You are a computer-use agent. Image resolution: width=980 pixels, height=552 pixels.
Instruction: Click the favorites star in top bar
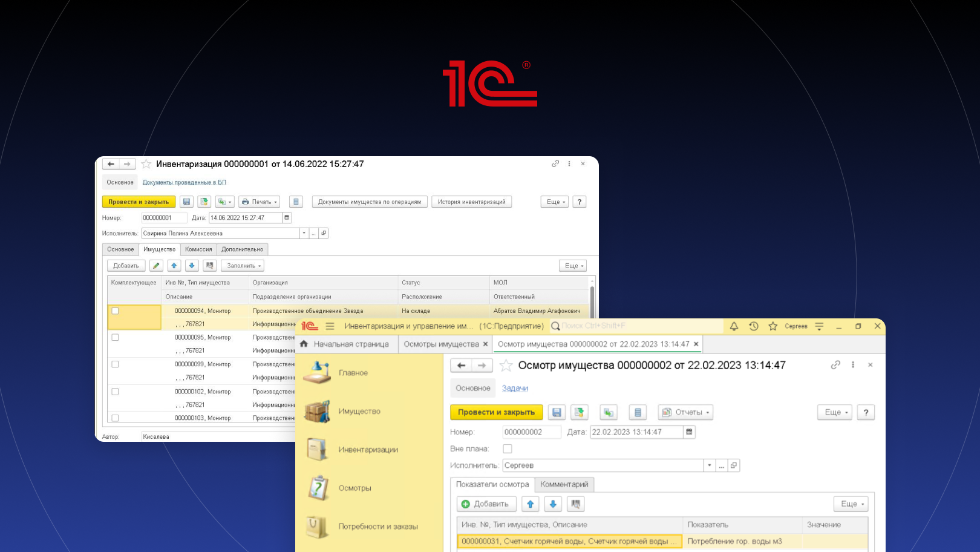tap(773, 326)
